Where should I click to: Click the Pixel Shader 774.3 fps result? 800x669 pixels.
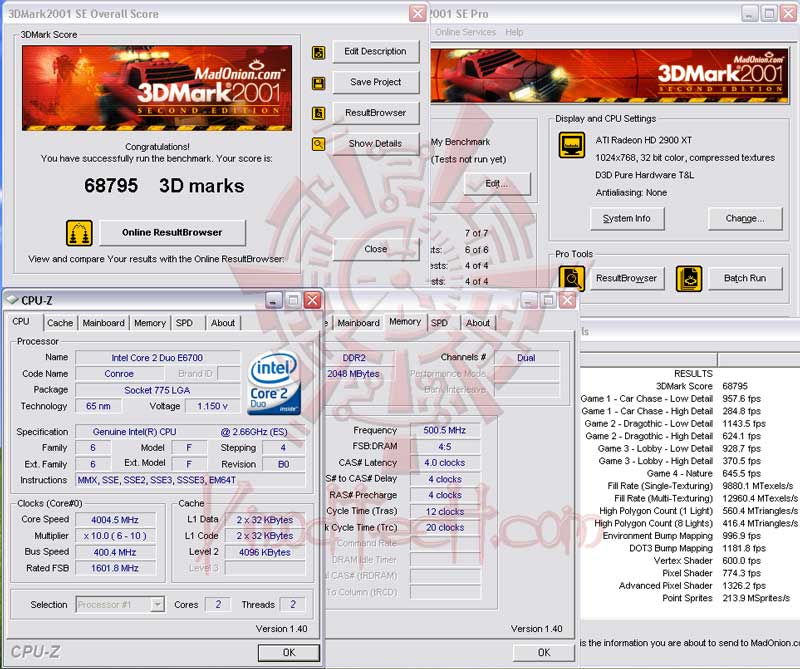(x=711, y=573)
